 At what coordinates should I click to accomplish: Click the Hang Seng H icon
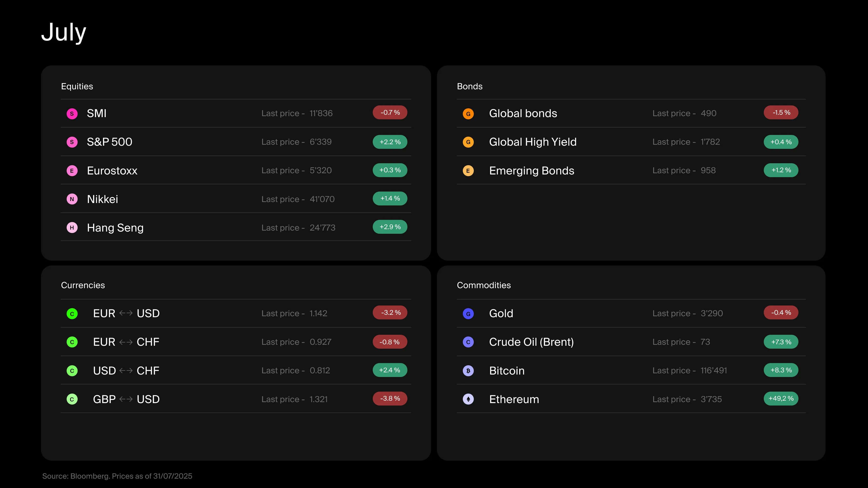(x=72, y=228)
